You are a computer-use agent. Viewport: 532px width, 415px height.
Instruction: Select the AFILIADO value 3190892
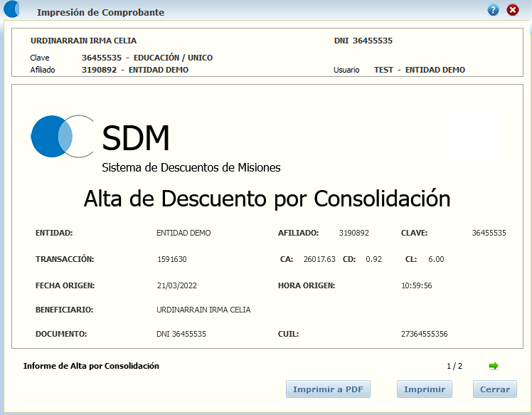click(x=354, y=233)
